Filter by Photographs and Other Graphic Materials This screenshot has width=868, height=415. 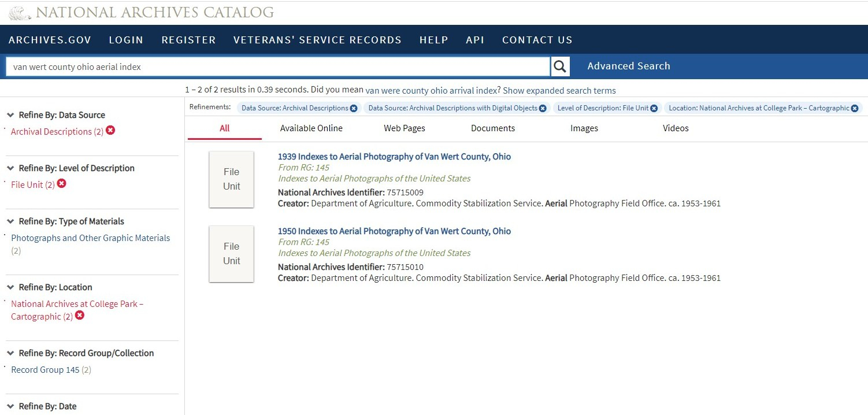tap(91, 238)
